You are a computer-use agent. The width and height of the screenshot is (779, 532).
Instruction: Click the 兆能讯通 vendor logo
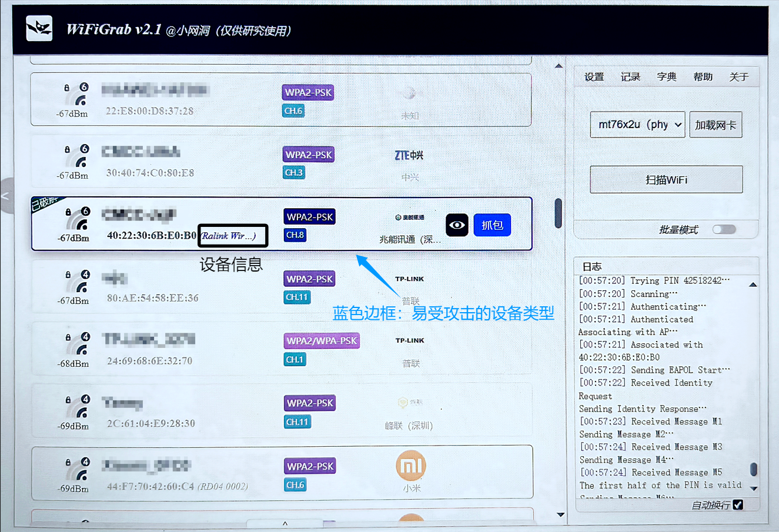(409, 218)
